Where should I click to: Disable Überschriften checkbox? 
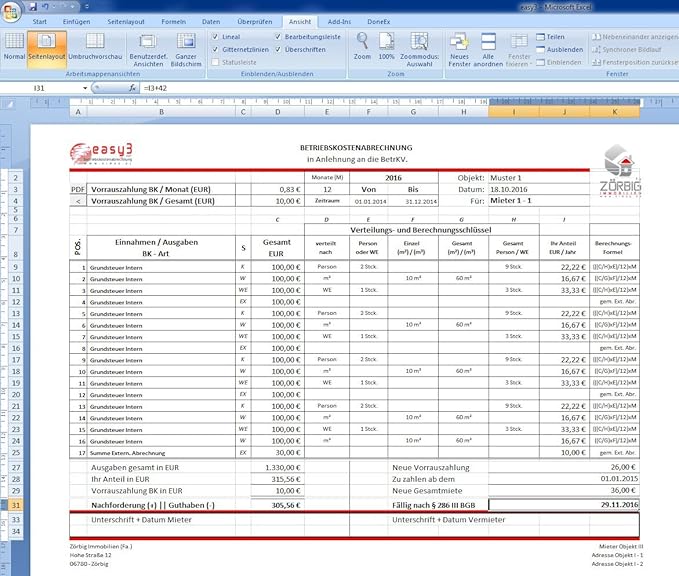click(x=279, y=49)
